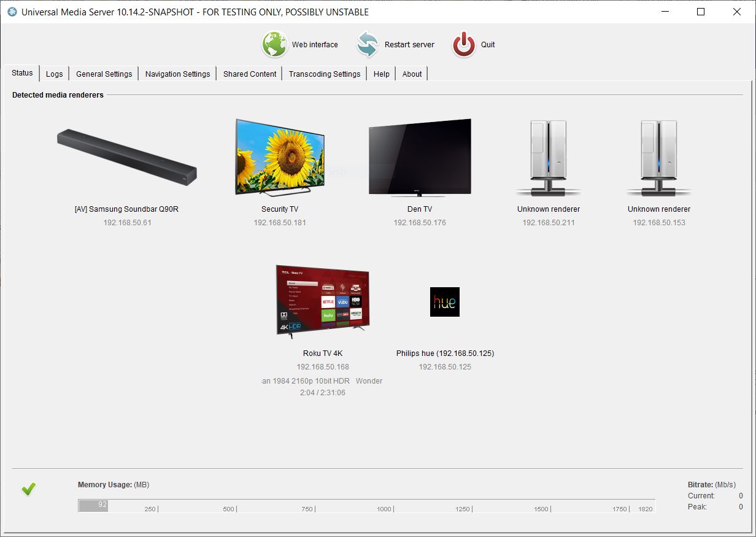Click the Universal Media Server title bar icon

click(x=12, y=12)
